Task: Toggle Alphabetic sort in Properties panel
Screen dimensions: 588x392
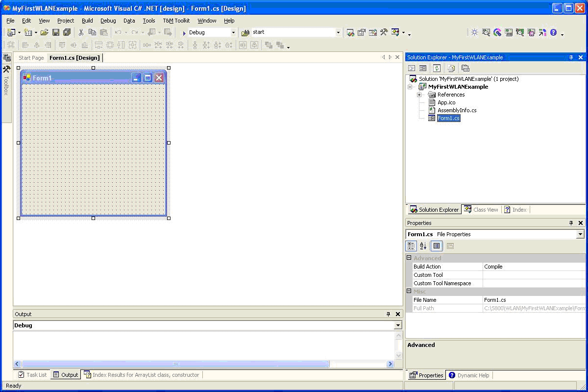Action: (x=423, y=246)
